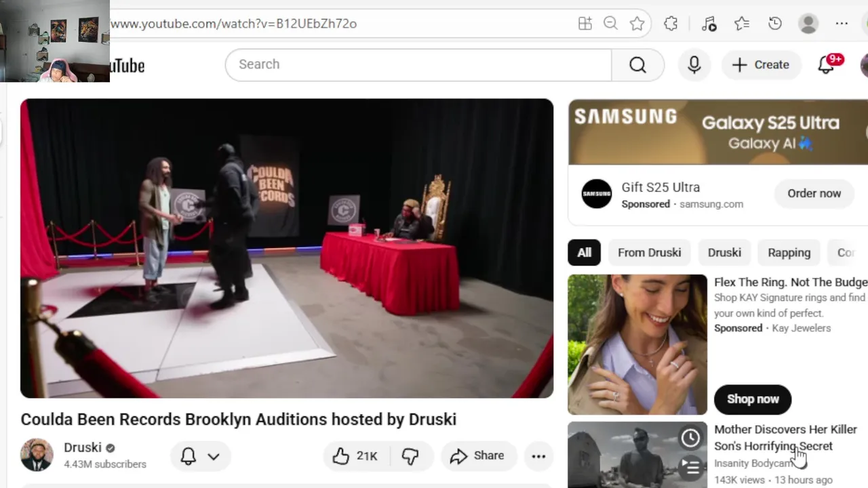The image size is (868, 488).
Task: Click 4.43M subscribers text
Action: coord(105,464)
